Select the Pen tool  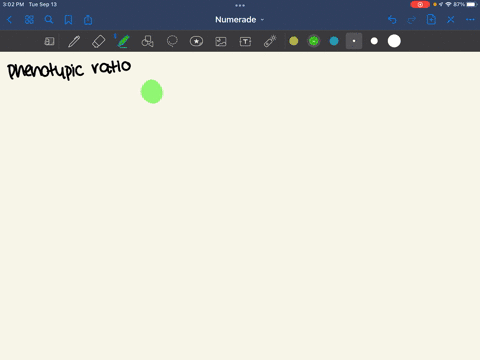click(74, 41)
